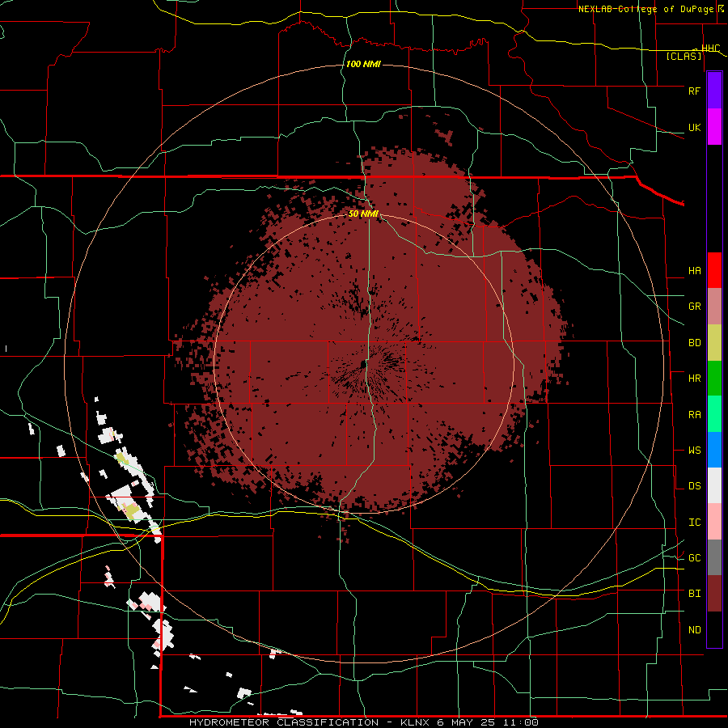Click the UK magenta legend swatch

click(x=714, y=127)
